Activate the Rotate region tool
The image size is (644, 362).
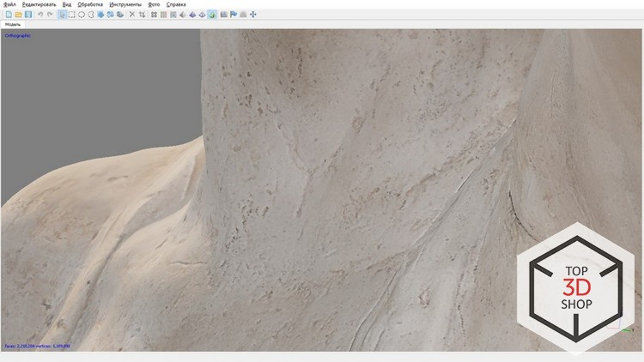110,15
